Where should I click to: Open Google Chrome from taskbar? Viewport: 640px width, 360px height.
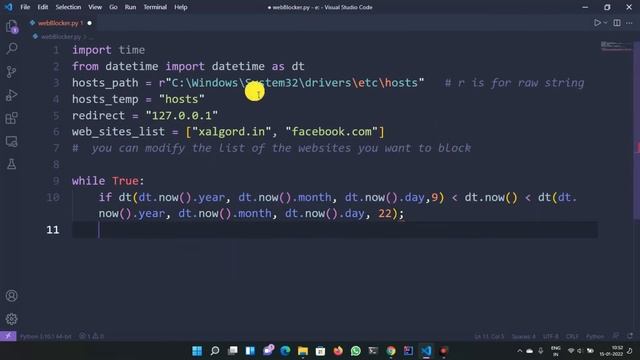pos(391,351)
